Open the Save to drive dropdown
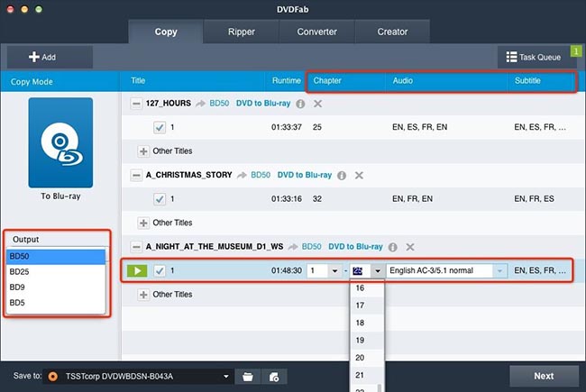This screenshot has height=392, width=586. (x=225, y=377)
